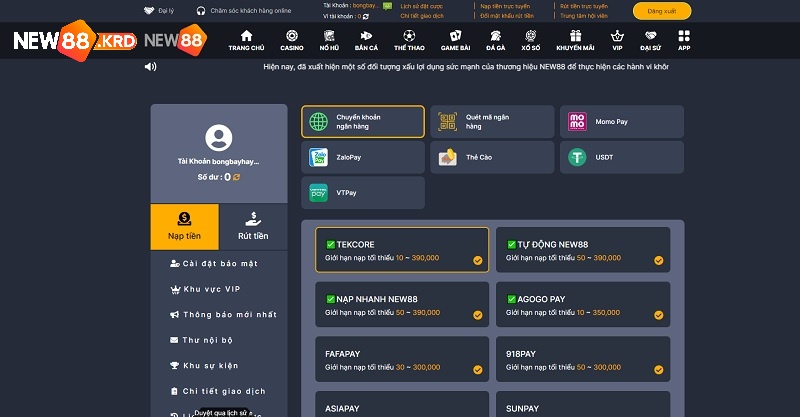
Task: Open Cài đặt bảo mật in sidebar
Action: coord(214,263)
